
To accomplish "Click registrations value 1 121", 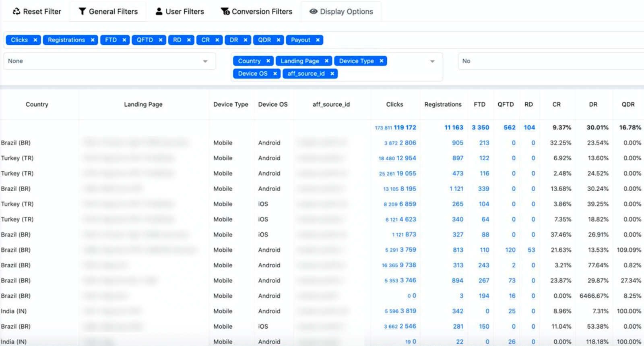I will [x=456, y=189].
